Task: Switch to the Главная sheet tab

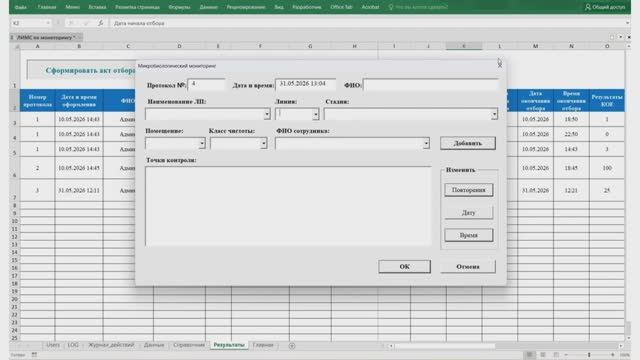Action: pyautogui.click(x=263, y=345)
